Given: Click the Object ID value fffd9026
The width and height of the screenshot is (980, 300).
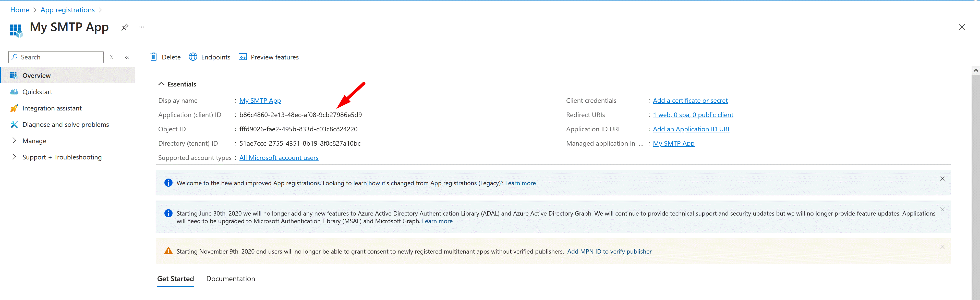Looking at the screenshot, I should 298,129.
